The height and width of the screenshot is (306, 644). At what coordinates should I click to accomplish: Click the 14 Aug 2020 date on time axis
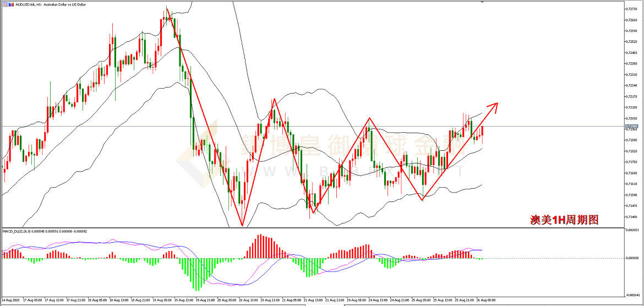tap(12, 300)
